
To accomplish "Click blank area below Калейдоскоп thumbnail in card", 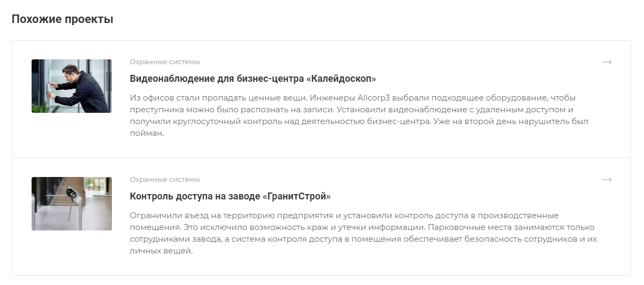I will pos(72,134).
